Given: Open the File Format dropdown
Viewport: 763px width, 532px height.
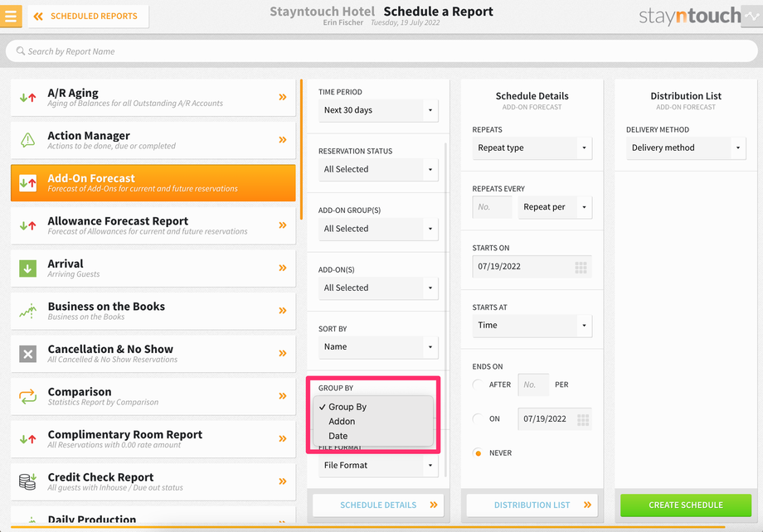Looking at the screenshot, I should [378, 466].
